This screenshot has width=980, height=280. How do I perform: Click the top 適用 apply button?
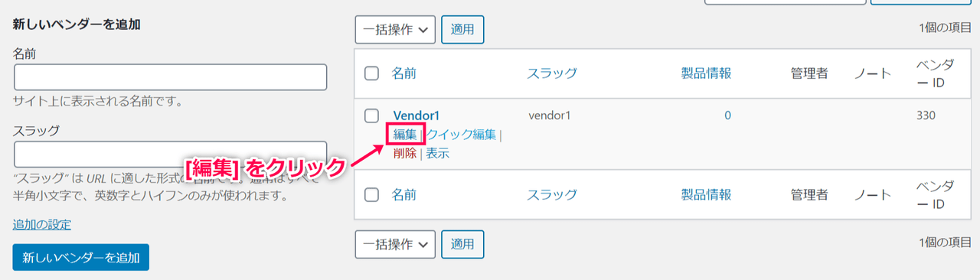point(462,30)
